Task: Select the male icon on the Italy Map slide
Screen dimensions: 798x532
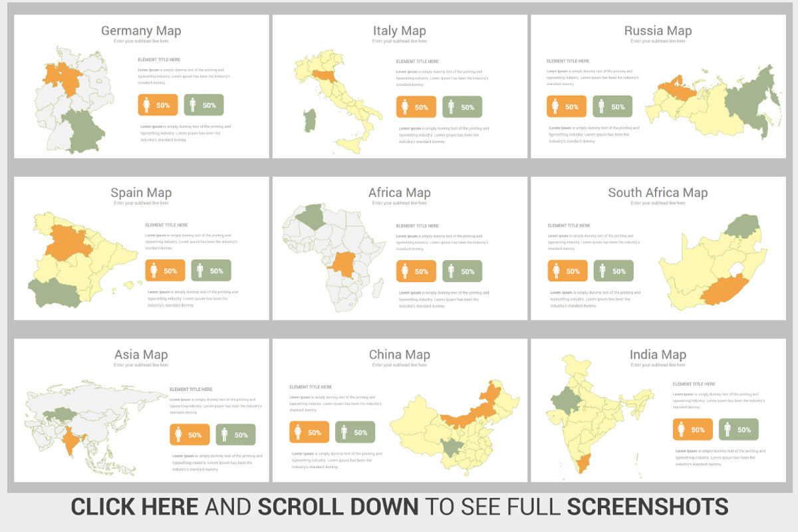Action: tap(451, 107)
